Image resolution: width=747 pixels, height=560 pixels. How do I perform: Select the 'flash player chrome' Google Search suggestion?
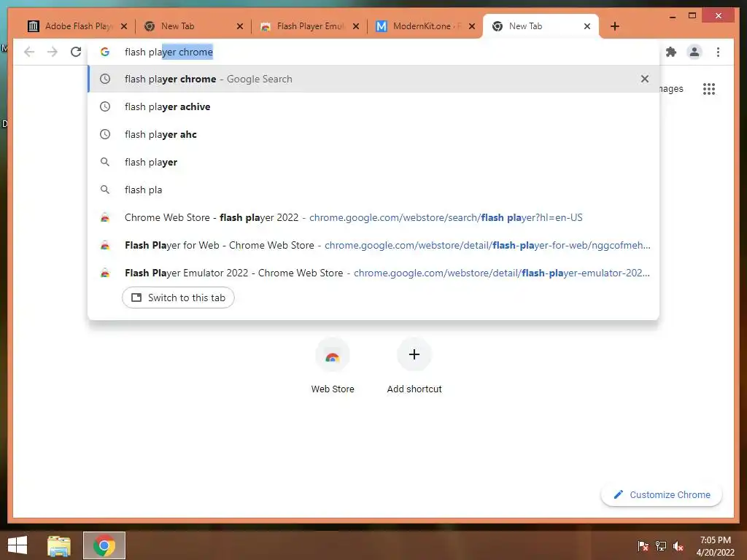(x=373, y=79)
